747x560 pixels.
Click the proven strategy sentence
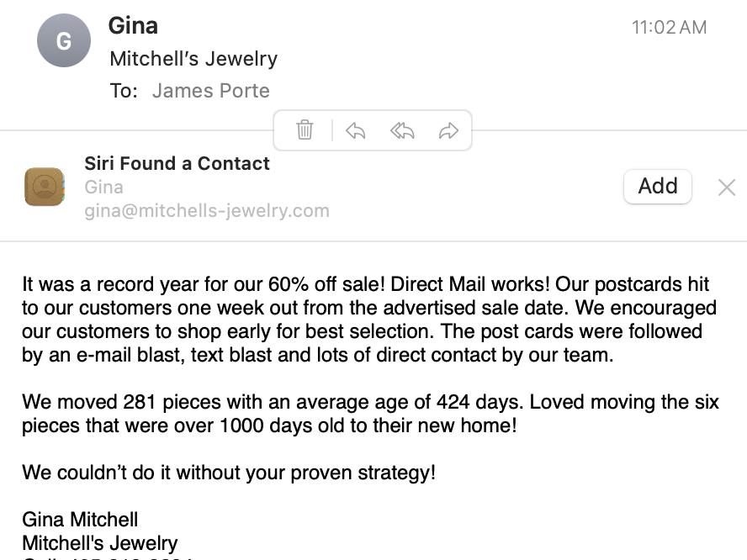point(229,472)
